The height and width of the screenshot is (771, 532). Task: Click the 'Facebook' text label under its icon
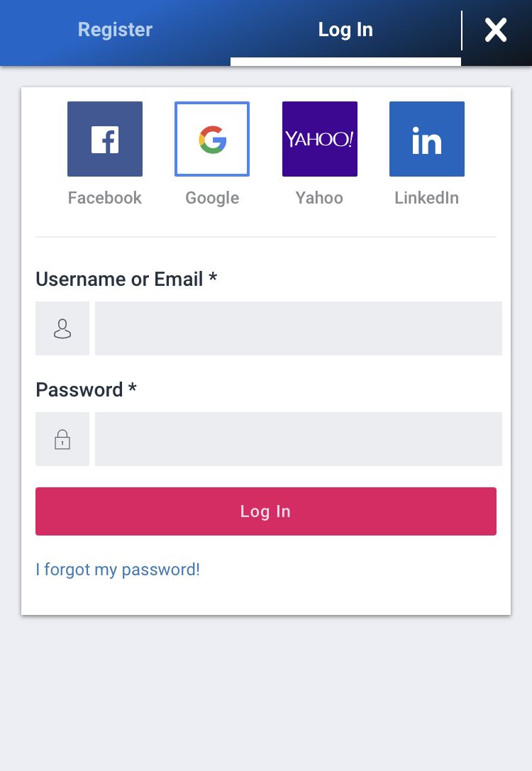pyautogui.click(x=105, y=198)
